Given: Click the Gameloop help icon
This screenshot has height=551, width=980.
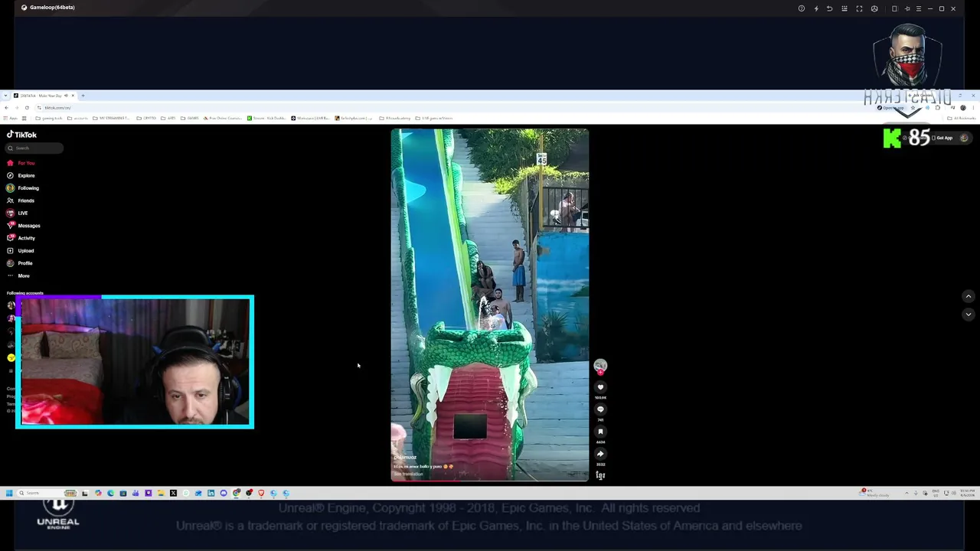Looking at the screenshot, I should click(802, 8).
